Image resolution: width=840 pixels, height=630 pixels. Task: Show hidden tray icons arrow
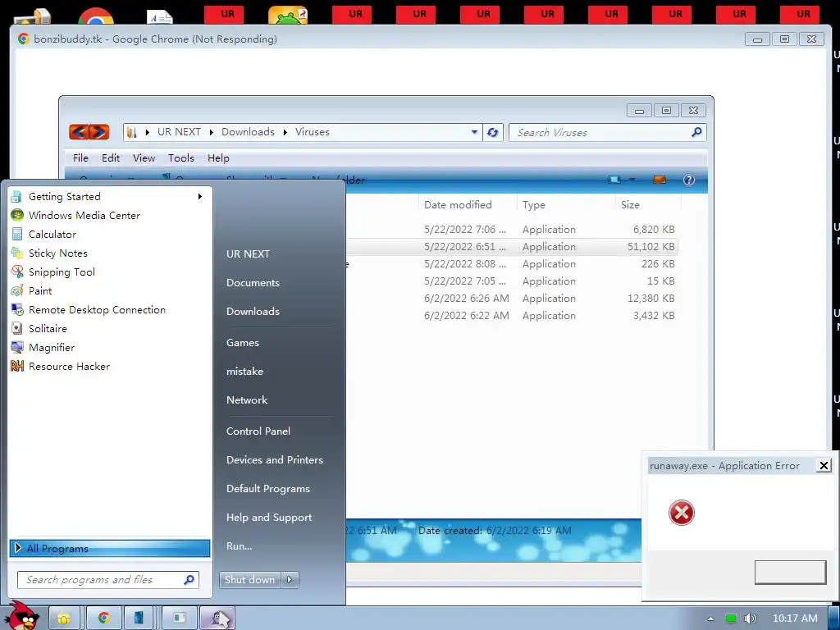click(710, 619)
